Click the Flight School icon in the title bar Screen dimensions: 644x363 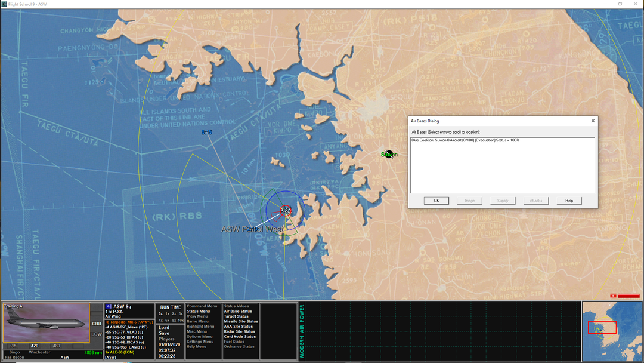5,3
